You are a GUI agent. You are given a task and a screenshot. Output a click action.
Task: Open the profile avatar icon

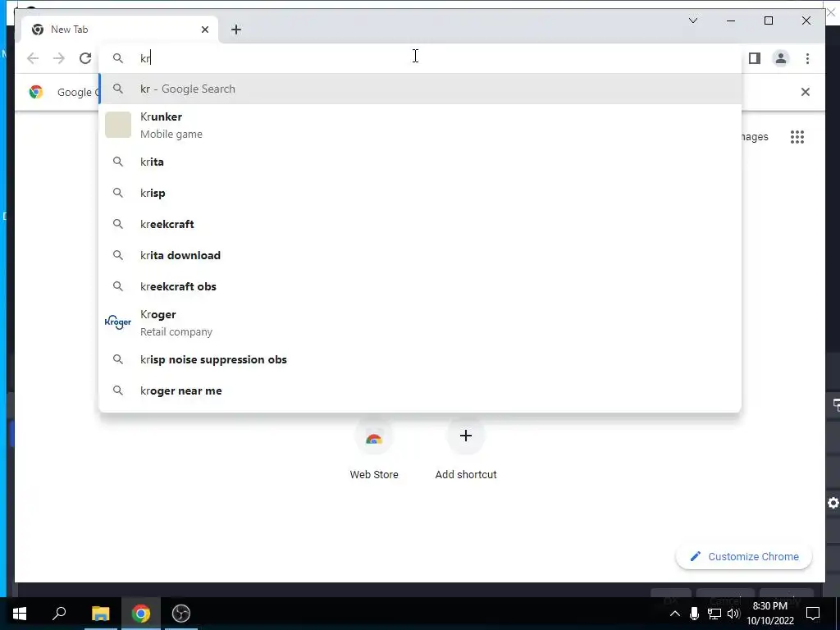click(x=781, y=58)
